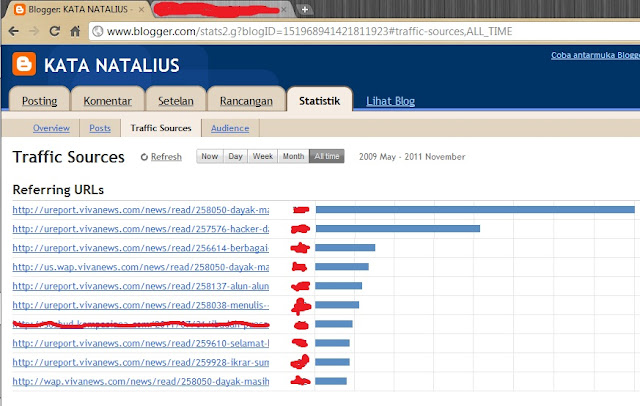
Task: Select the Week time range button
Action: point(262,156)
